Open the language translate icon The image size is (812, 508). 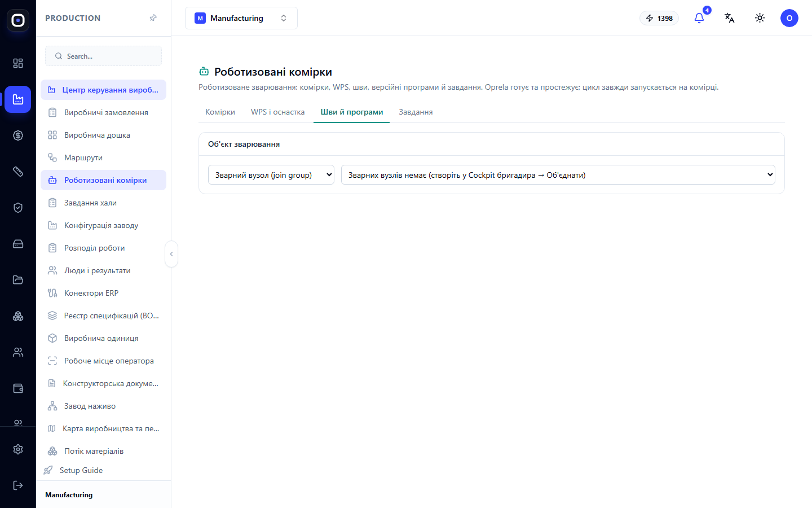click(730, 18)
